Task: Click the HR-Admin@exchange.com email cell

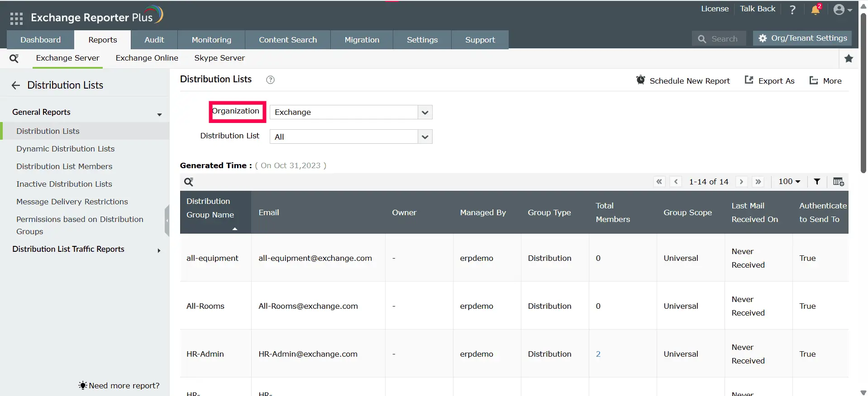Action: (x=318, y=354)
